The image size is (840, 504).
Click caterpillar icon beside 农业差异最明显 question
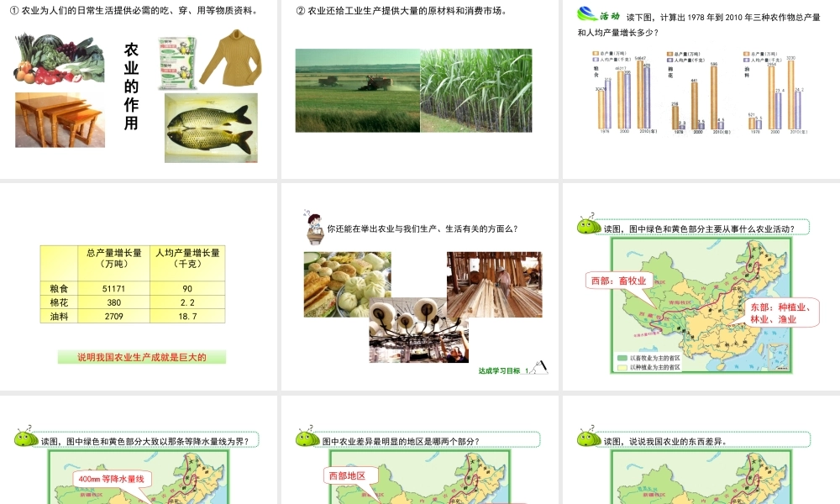click(x=307, y=437)
